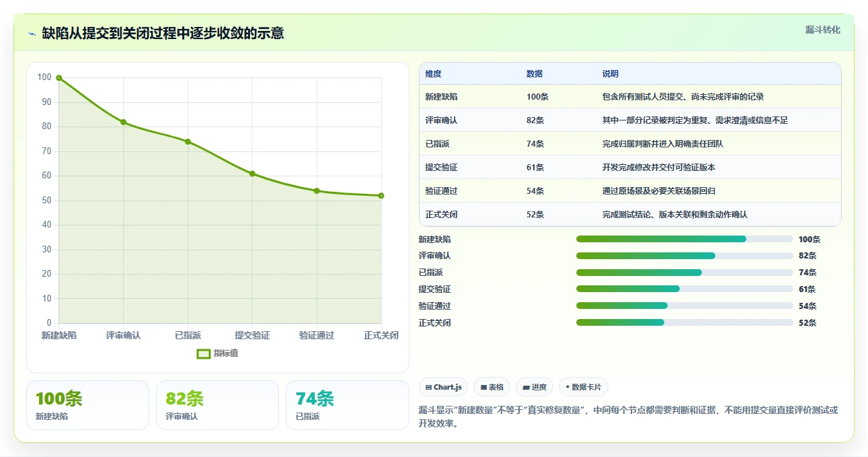Click the 提交验证 progress bar
868x457 pixels.
pyautogui.click(x=684, y=289)
